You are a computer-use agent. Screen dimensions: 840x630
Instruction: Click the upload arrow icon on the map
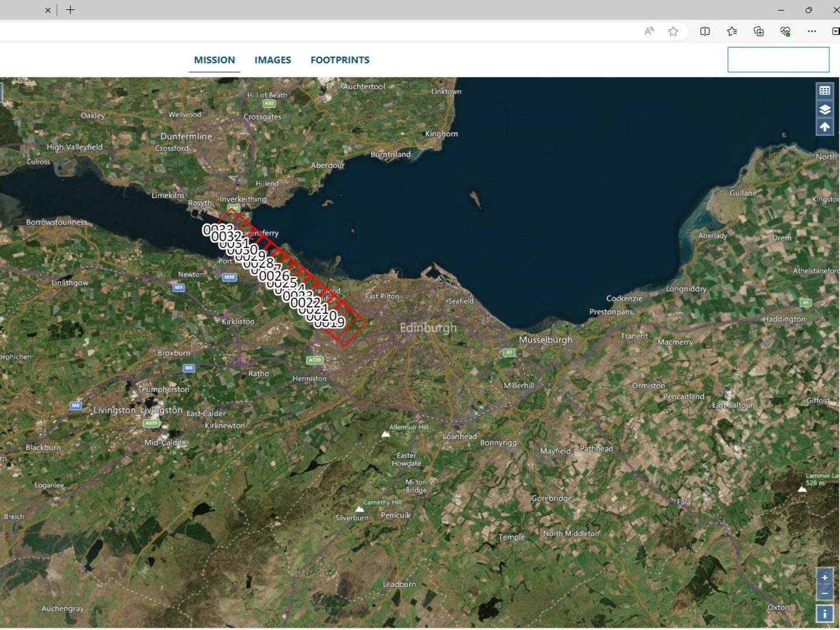pyautogui.click(x=824, y=126)
